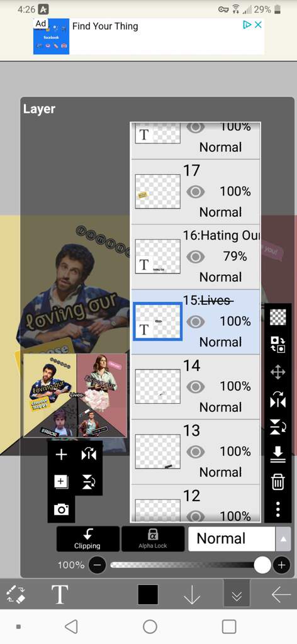Tap the camera icon to add photo
This screenshot has height=644, width=297.
coord(61,509)
